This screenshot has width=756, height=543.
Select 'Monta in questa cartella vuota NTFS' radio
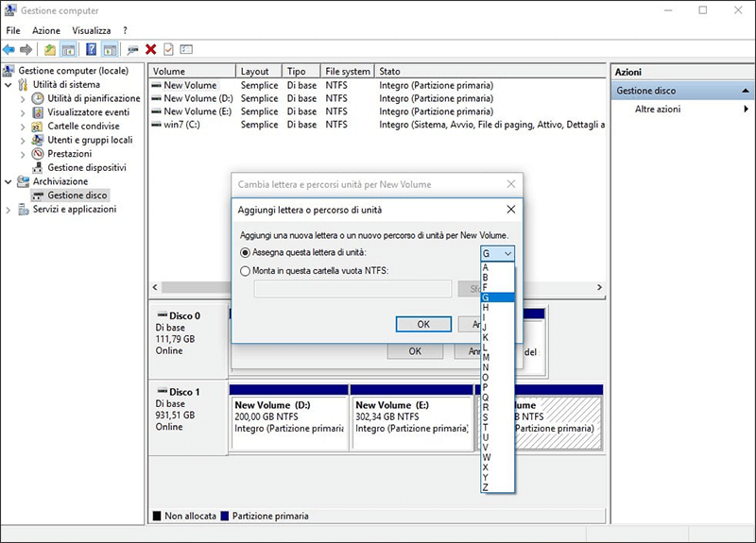246,271
